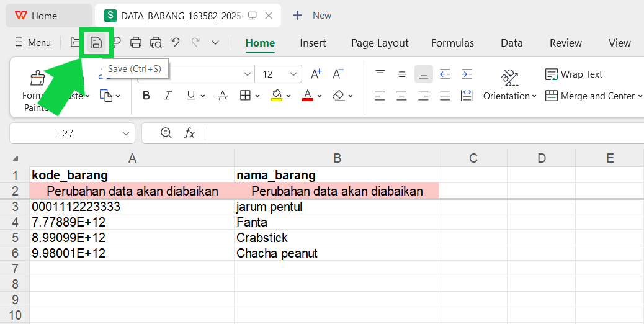644x324 pixels.
Task: Toggle Italic formatting
Action: tap(167, 96)
